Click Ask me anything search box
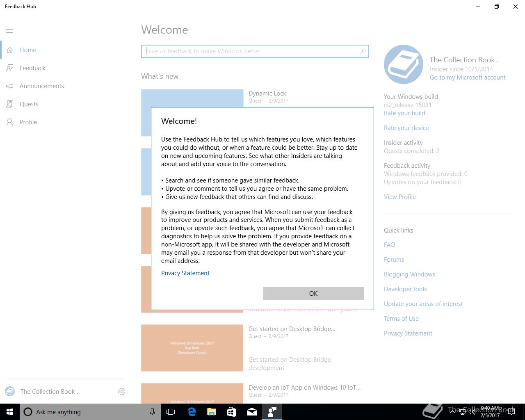This screenshot has height=420, width=525. click(x=89, y=412)
